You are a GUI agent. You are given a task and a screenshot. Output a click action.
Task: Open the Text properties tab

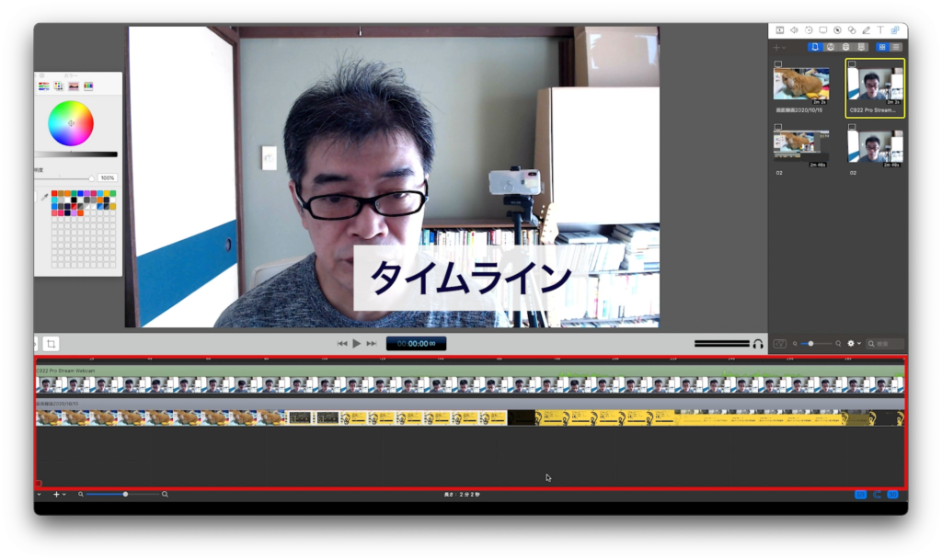[880, 30]
